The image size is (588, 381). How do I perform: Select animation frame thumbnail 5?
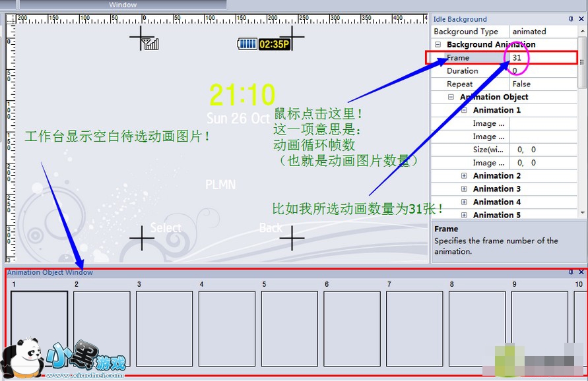point(289,328)
